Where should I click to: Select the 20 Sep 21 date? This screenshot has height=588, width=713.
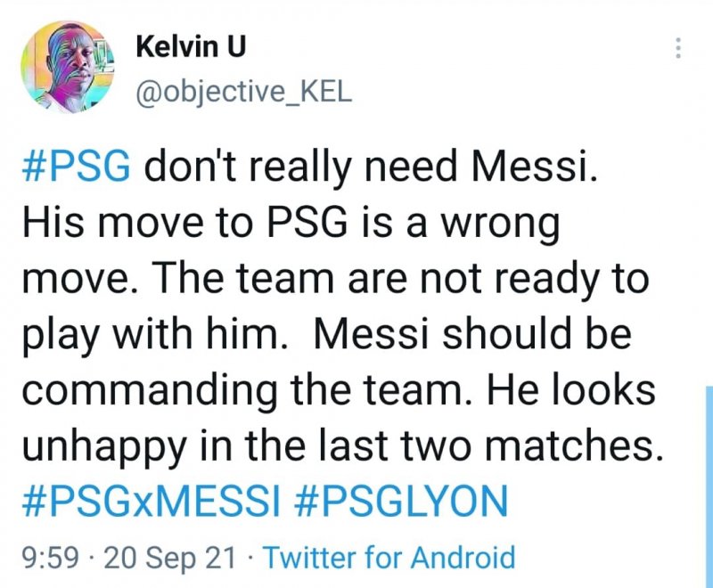pos(171,559)
